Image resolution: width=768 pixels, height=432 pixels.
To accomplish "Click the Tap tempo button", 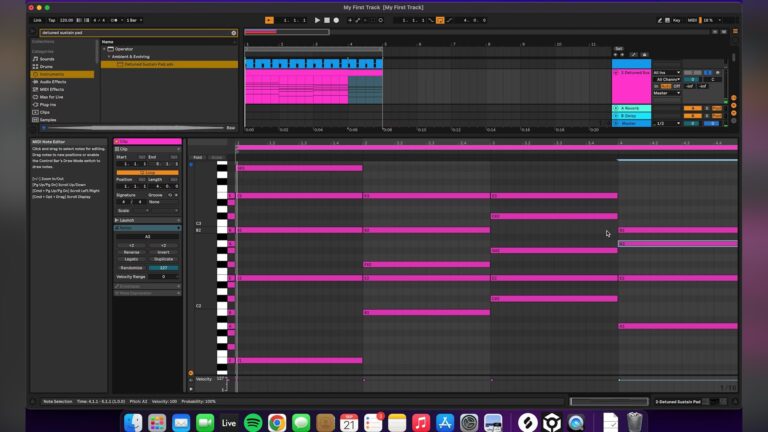I will [51, 20].
